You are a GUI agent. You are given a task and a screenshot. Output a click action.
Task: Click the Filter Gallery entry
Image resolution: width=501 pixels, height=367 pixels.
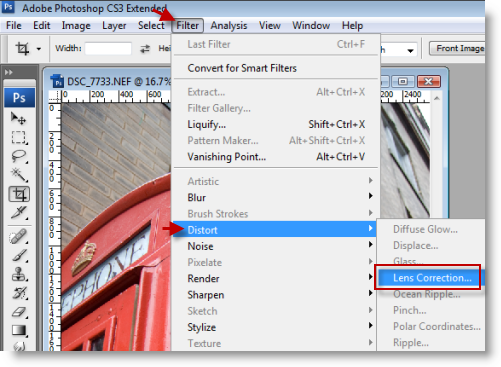pos(276,108)
